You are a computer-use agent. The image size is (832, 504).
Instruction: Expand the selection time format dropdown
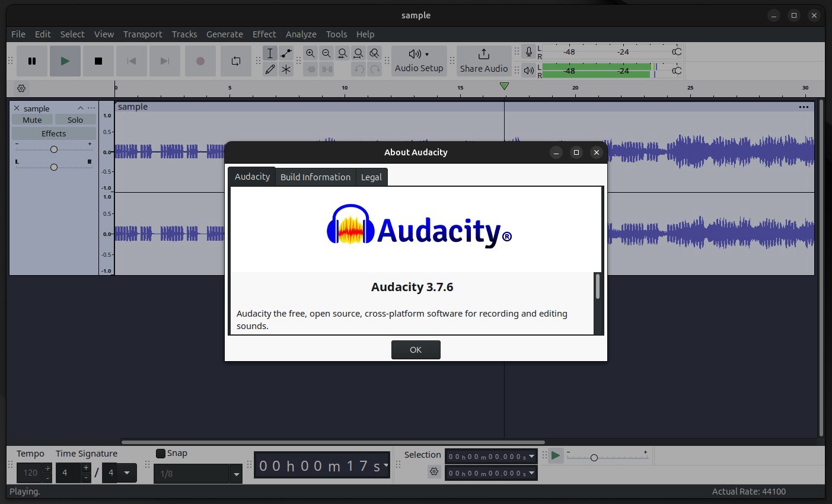click(531, 455)
